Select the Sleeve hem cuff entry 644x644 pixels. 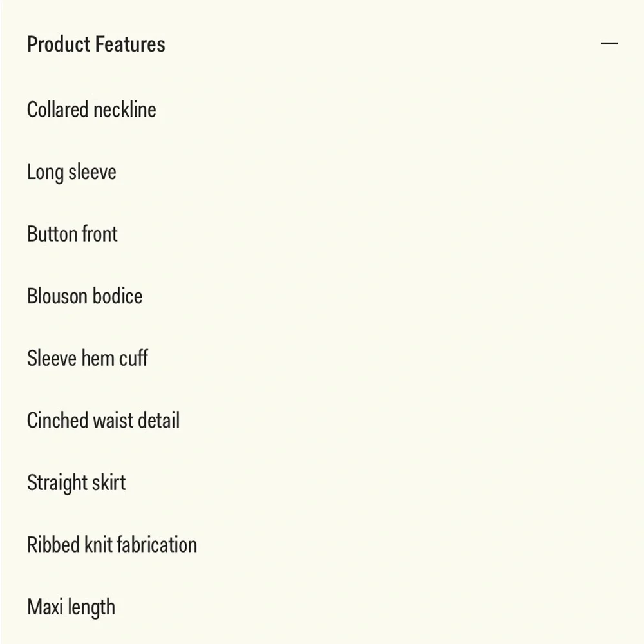click(88, 358)
